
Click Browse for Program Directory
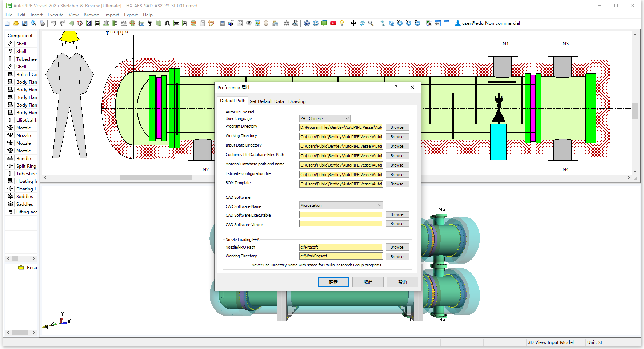(x=397, y=127)
